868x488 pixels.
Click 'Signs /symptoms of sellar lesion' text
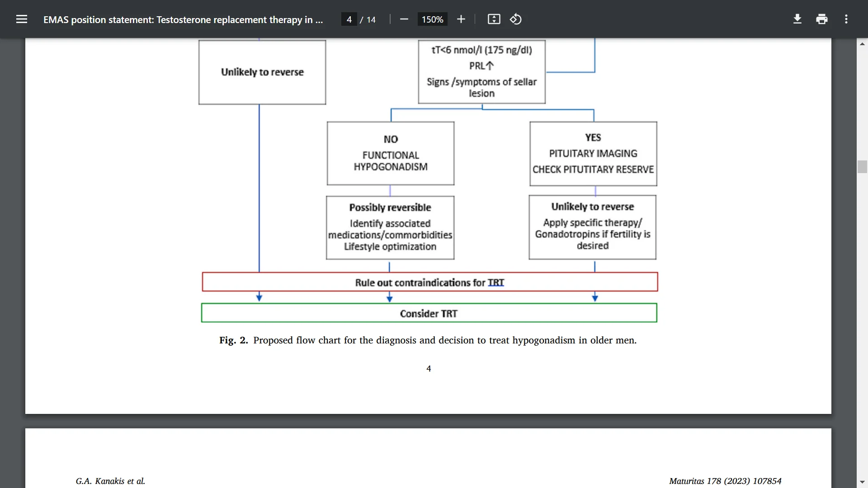point(482,88)
